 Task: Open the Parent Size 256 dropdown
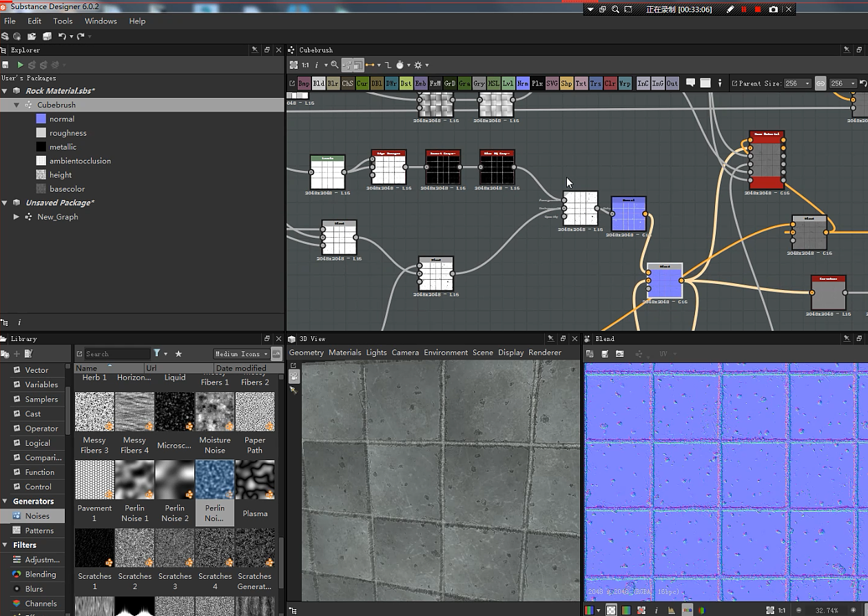(798, 83)
